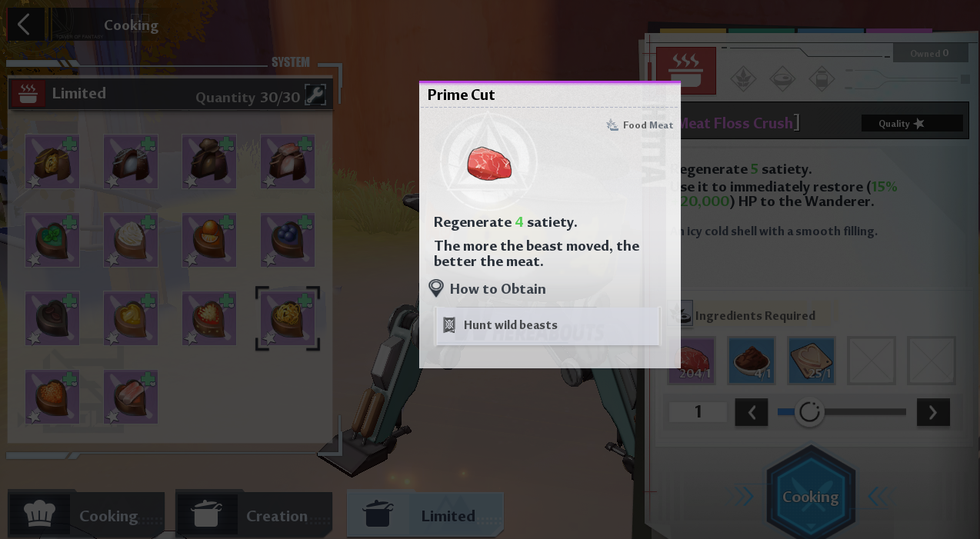Decrease cooking quantity with left arrow
The height and width of the screenshot is (539, 980).
[752, 412]
